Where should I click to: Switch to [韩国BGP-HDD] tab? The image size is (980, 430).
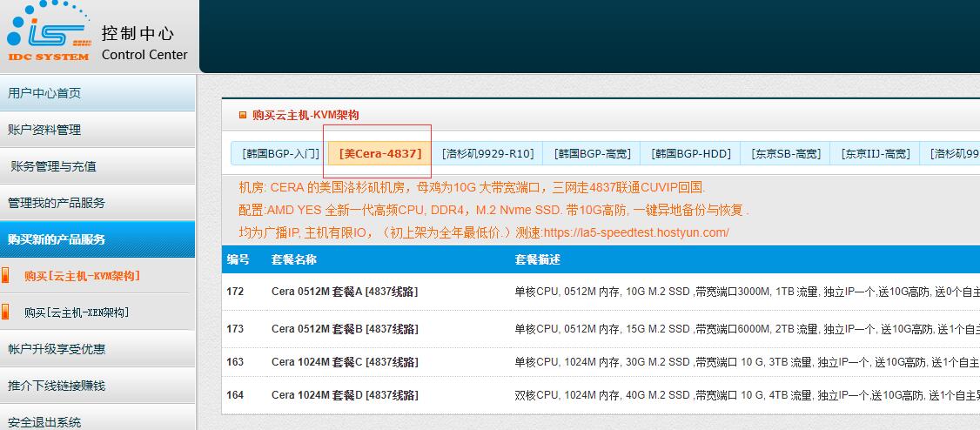[x=691, y=153]
